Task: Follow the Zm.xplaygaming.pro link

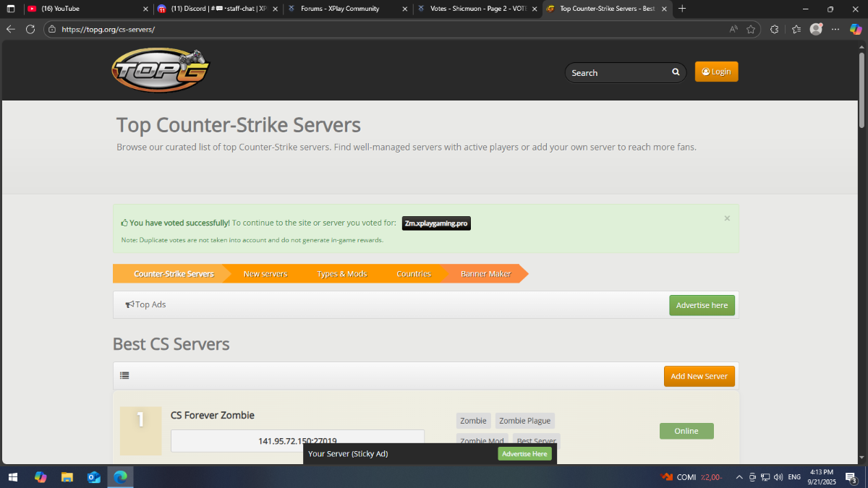Action: 436,223
